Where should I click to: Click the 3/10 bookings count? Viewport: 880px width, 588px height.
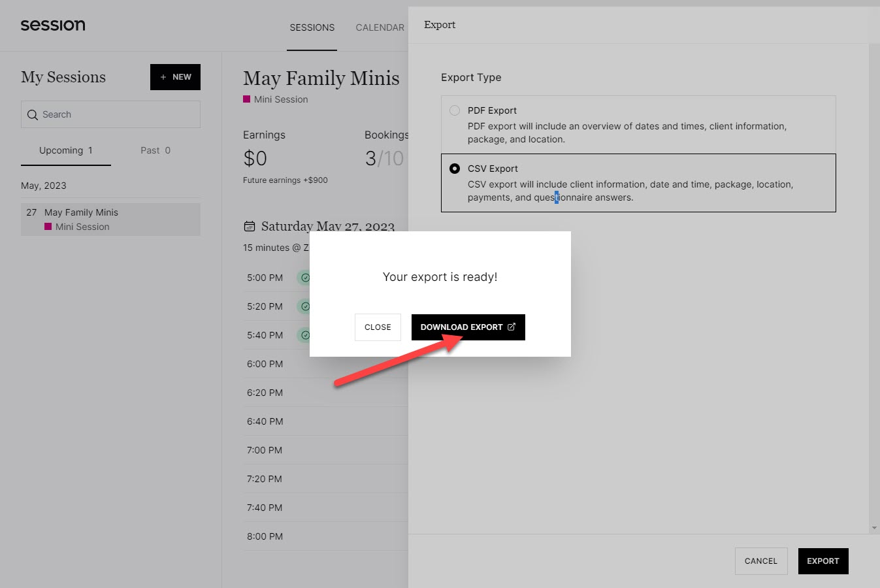(x=384, y=159)
